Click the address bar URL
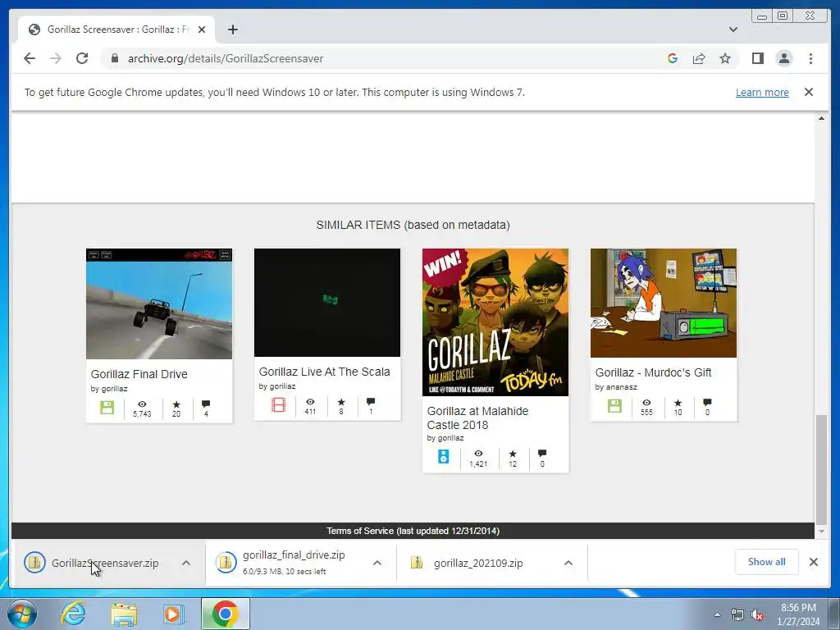The height and width of the screenshot is (630, 840). (x=225, y=58)
